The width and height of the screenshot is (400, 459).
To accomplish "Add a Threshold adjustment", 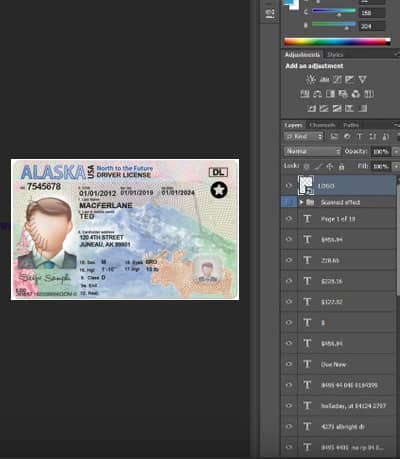I will pyautogui.click(x=337, y=108).
